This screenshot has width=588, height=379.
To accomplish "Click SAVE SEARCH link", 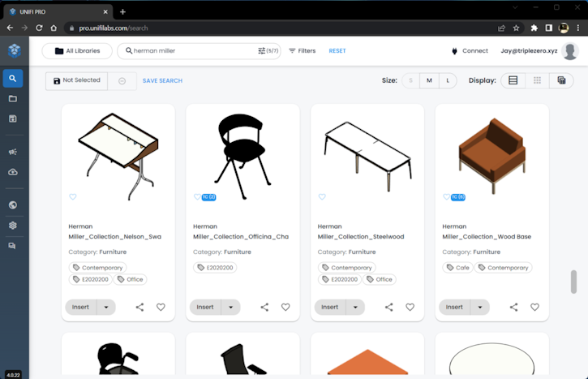I will click(x=162, y=80).
